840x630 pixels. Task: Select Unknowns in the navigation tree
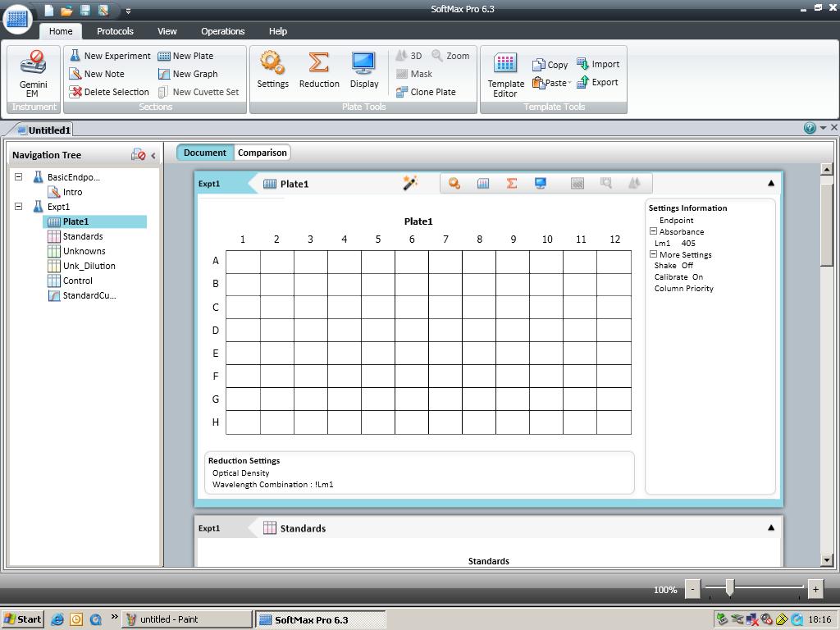[76, 251]
